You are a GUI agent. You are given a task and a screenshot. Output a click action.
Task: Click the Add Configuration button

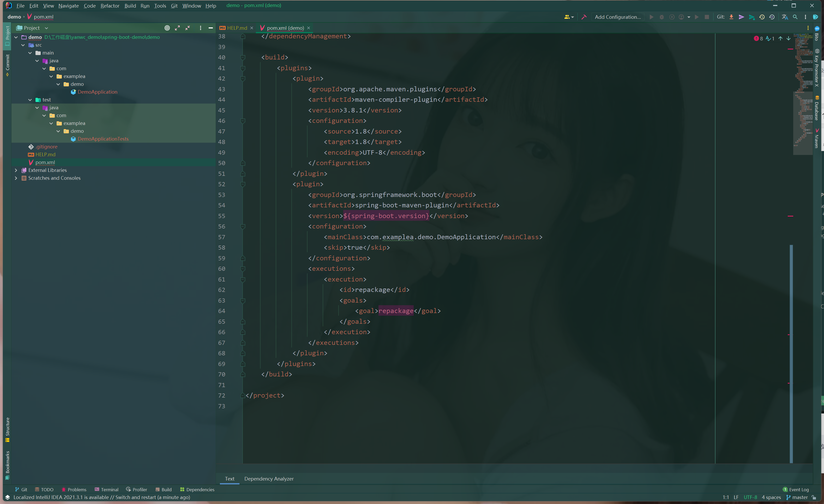(x=617, y=17)
